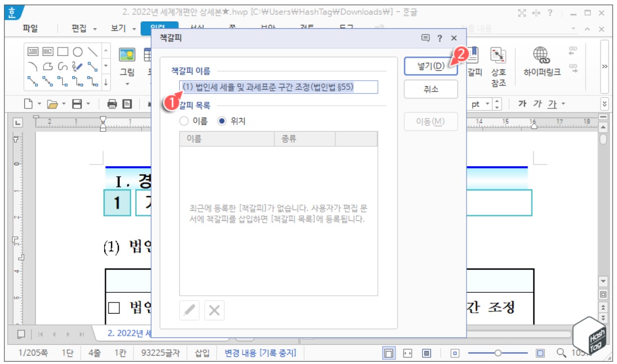Click the 이름 column header
Screen dimensions: 617x364
coord(227,138)
